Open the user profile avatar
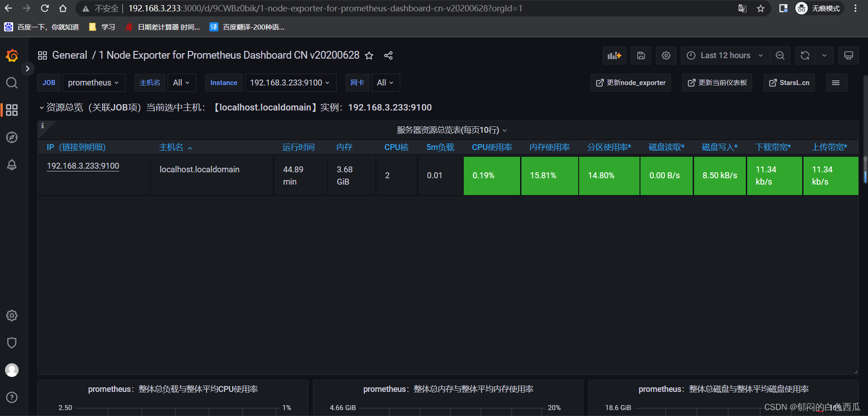The image size is (868, 416). click(12, 370)
